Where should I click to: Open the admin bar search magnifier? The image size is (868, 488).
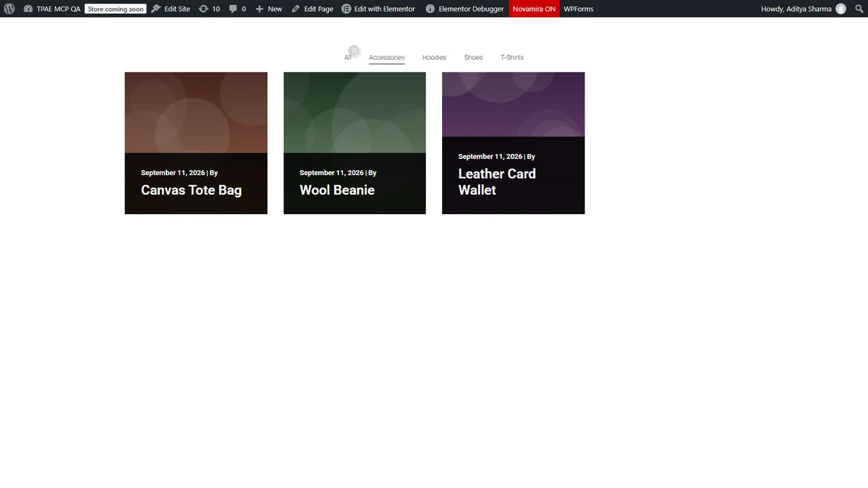coord(859,9)
